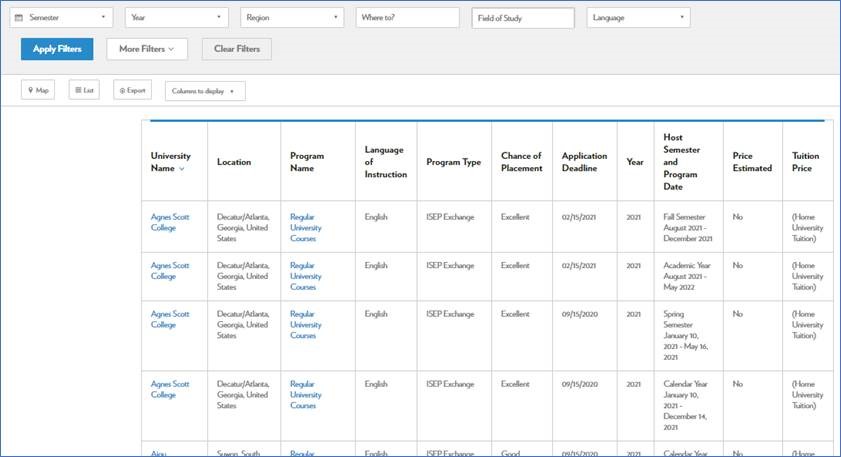
Task: Click the Language of Instruction column header
Action: point(386,162)
